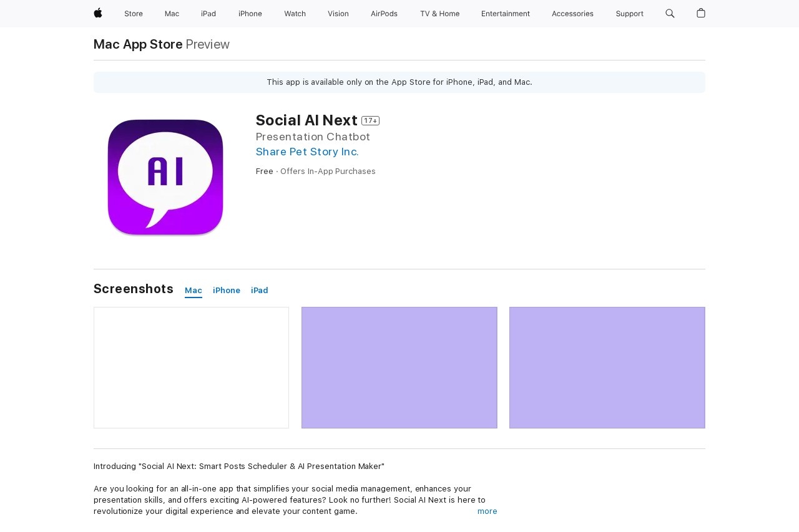
Task: Switch to the iPad screenshots tab
Action: (260, 291)
